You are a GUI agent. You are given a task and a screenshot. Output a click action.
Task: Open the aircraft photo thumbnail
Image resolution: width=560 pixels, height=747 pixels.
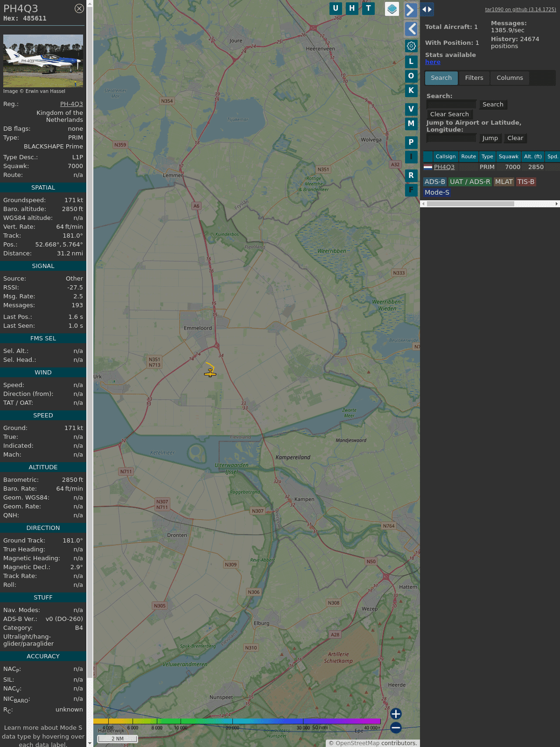coord(43,61)
